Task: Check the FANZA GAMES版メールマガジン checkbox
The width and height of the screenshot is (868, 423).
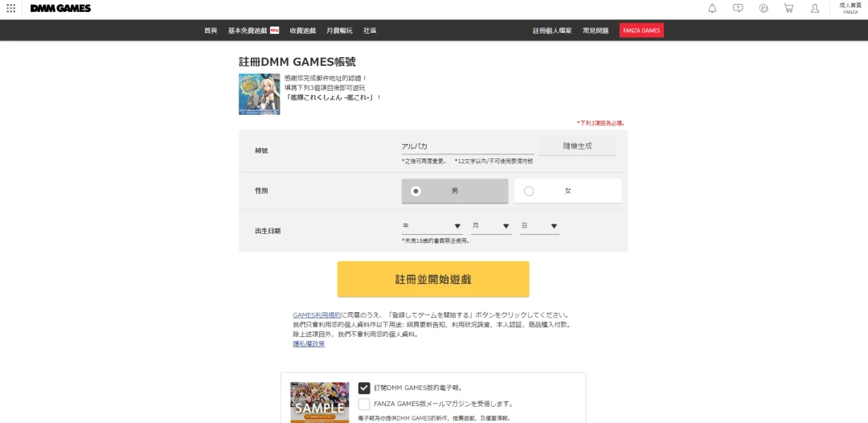Action: (364, 404)
